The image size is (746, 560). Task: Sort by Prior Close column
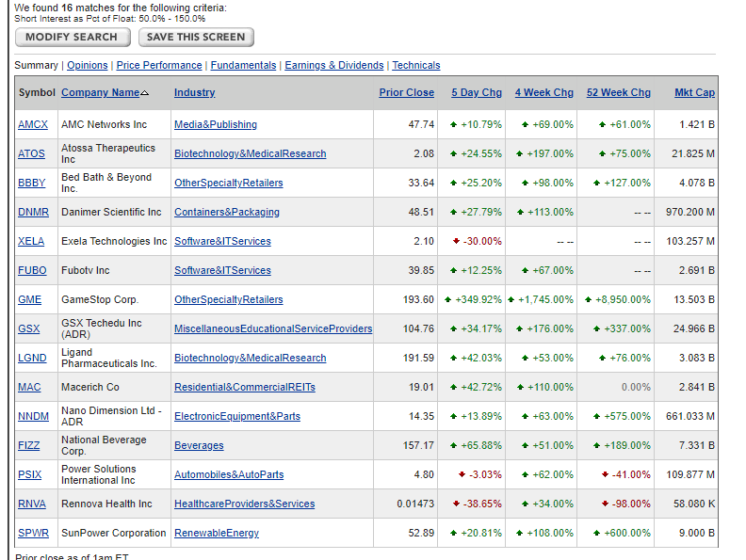[x=406, y=92]
